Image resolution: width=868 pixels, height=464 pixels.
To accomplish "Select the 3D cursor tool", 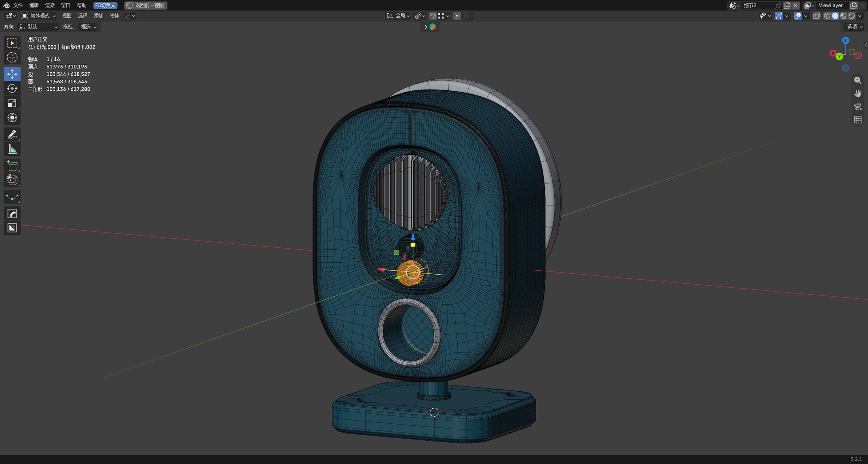I will click(x=12, y=58).
